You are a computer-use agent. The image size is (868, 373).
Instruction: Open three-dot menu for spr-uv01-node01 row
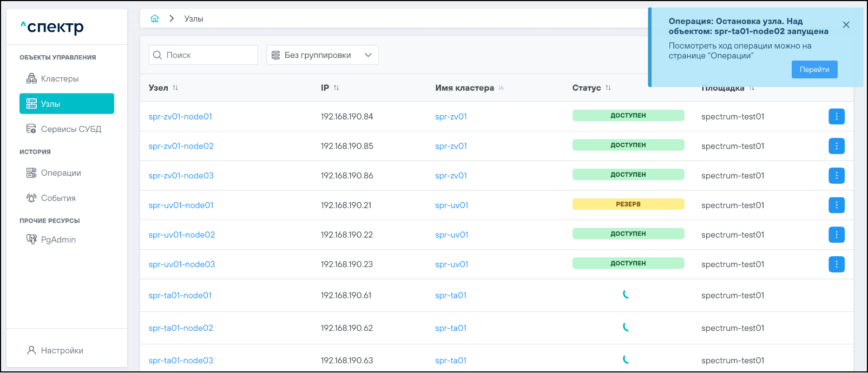pos(836,205)
